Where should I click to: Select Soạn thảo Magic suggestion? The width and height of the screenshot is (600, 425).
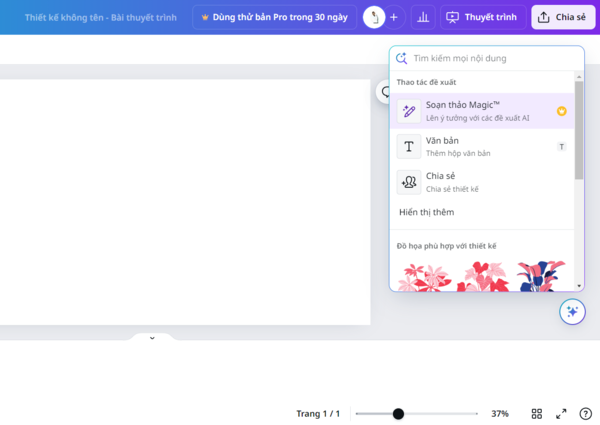(482, 111)
